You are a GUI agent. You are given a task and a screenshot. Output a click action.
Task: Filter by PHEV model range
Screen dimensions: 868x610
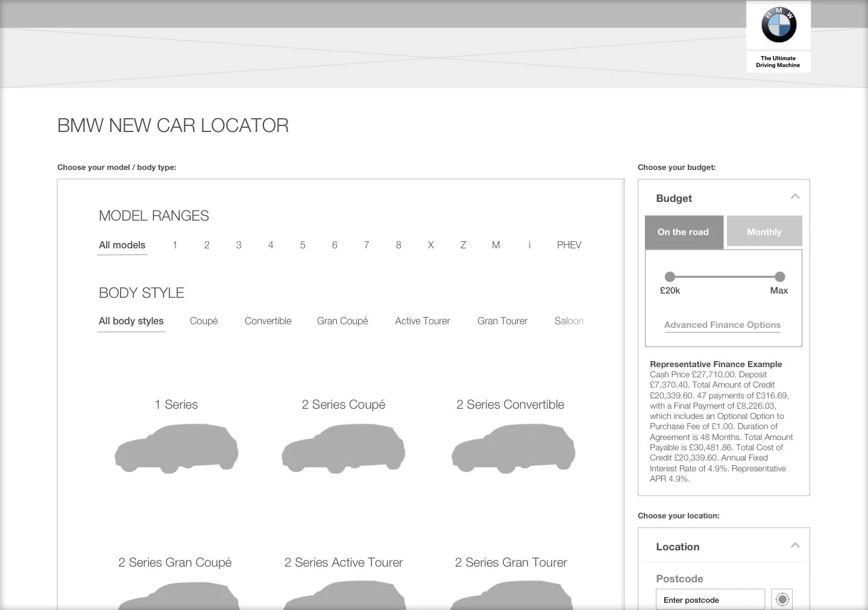click(x=569, y=245)
